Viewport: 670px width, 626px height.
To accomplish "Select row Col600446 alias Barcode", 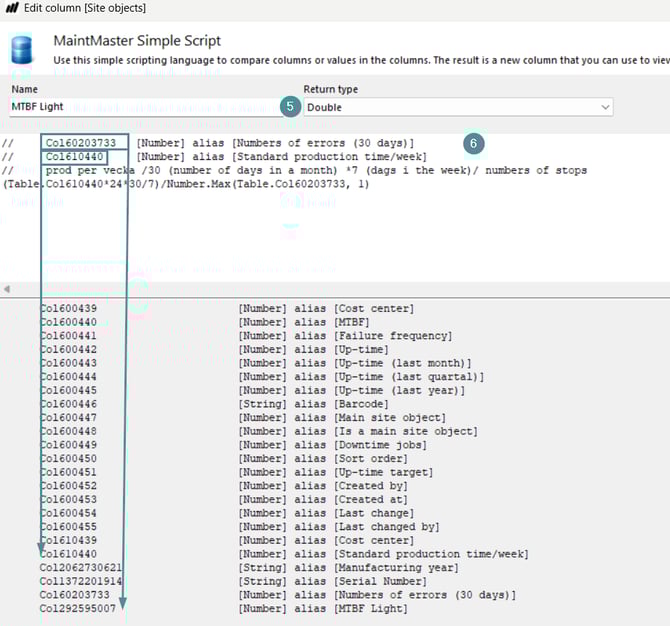I will point(214,404).
